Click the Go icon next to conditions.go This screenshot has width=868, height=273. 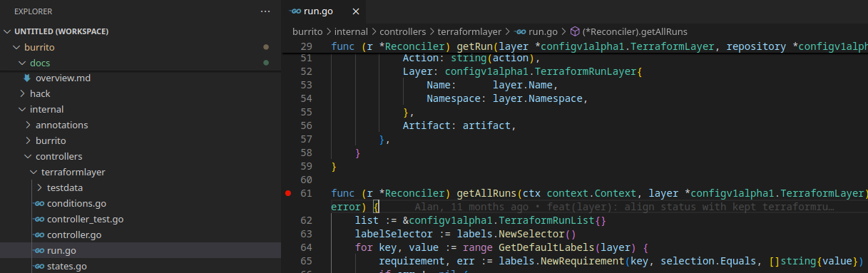pyautogui.click(x=39, y=203)
